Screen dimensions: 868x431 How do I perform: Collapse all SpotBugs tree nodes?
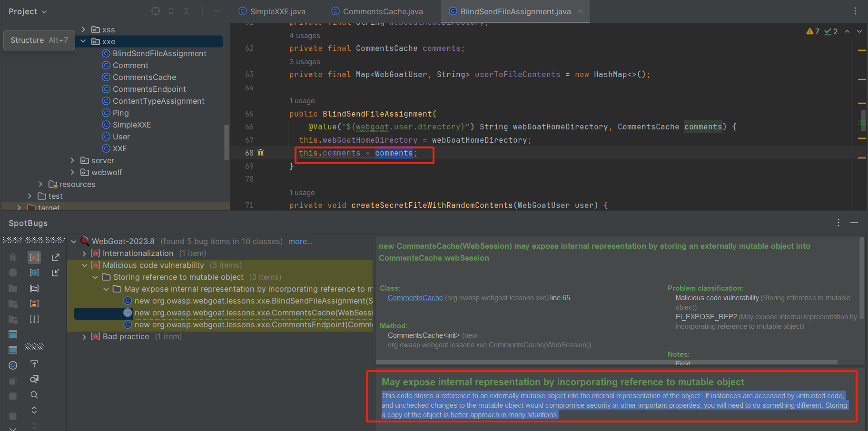point(56,273)
